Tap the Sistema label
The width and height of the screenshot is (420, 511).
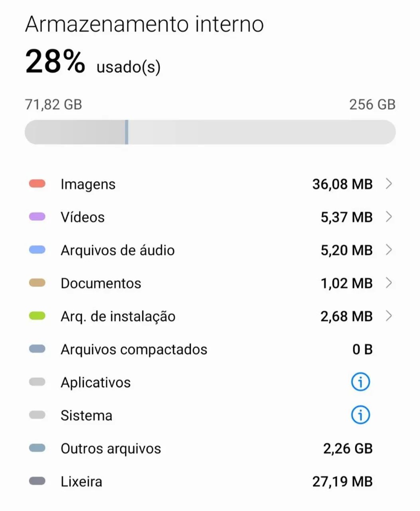click(x=86, y=416)
